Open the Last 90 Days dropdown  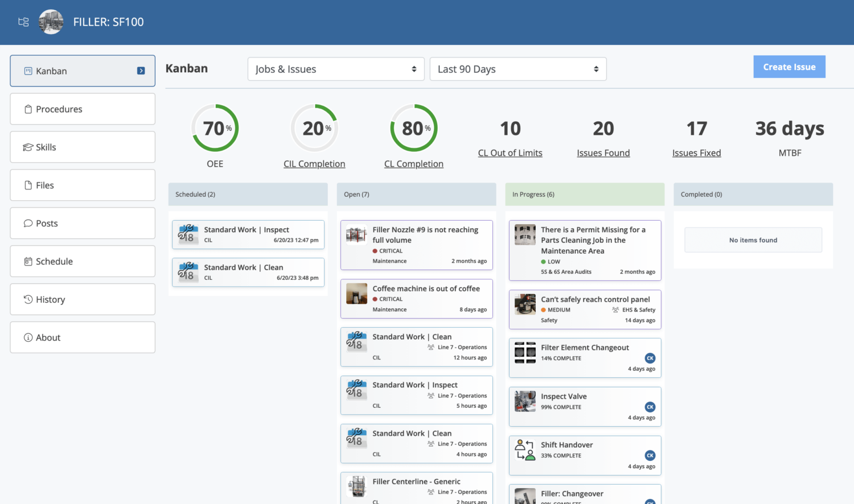(x=518, y=69)
